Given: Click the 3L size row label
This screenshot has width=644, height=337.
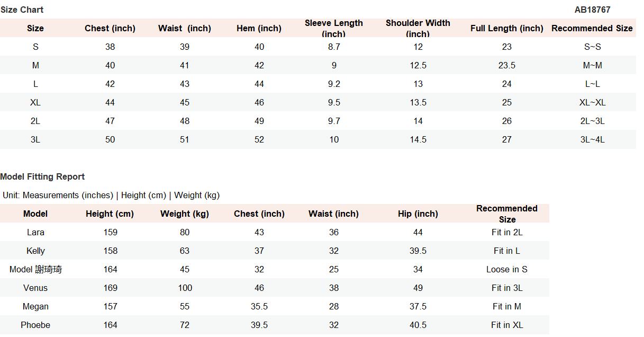Looking at the screenshot, I should point(35,139).
